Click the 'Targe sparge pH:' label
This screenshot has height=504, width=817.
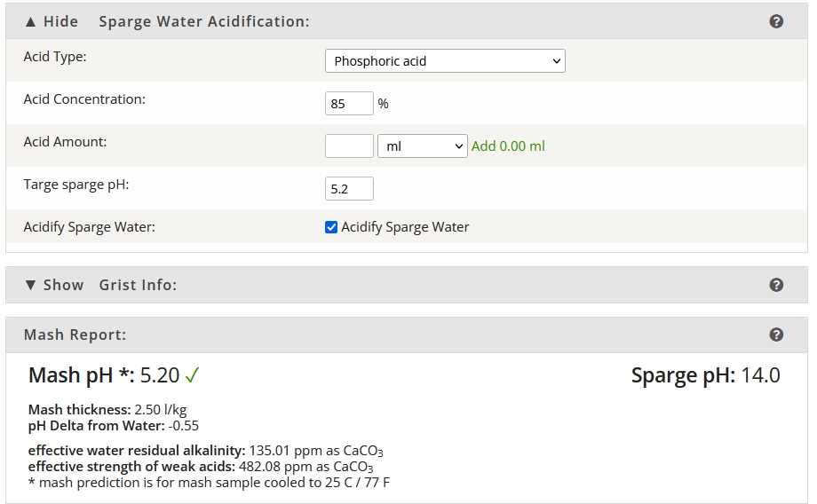76,185
